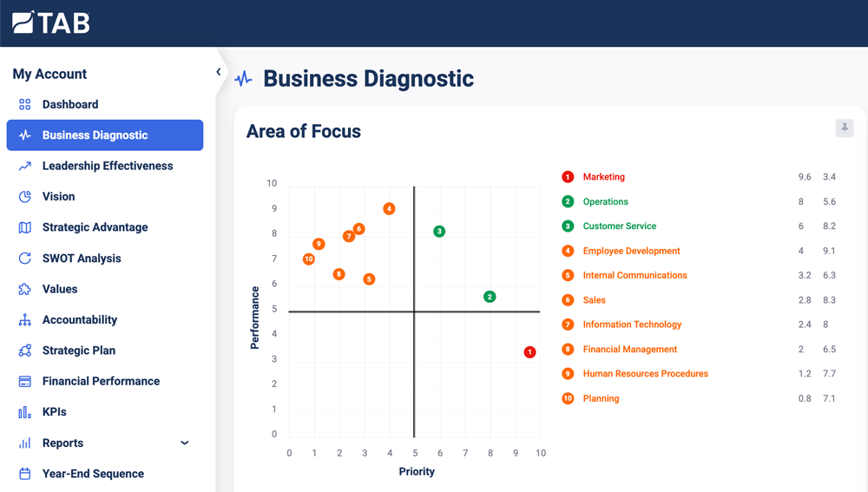
Task: Select Employee Development in the legend
Action: [x=631, y=251]
